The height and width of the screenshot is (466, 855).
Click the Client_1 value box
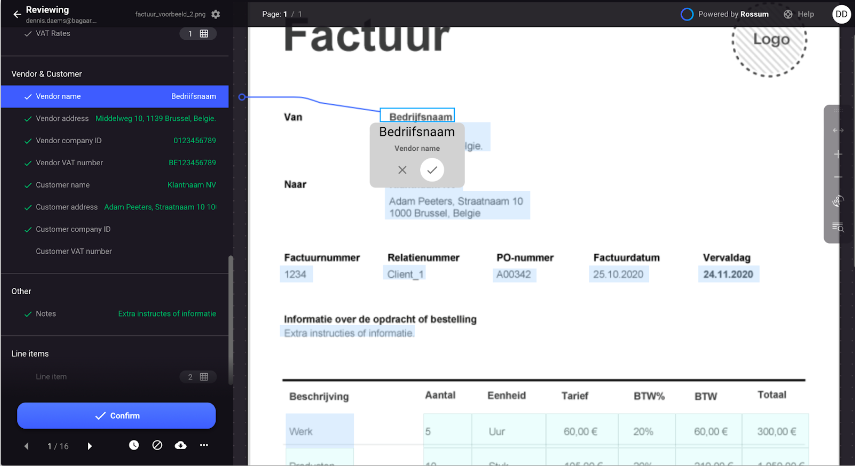point(405,274)
